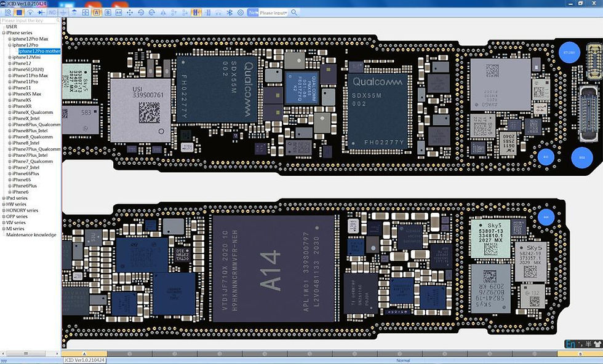Select the solid blue square toolbar icon

point(19,13)
